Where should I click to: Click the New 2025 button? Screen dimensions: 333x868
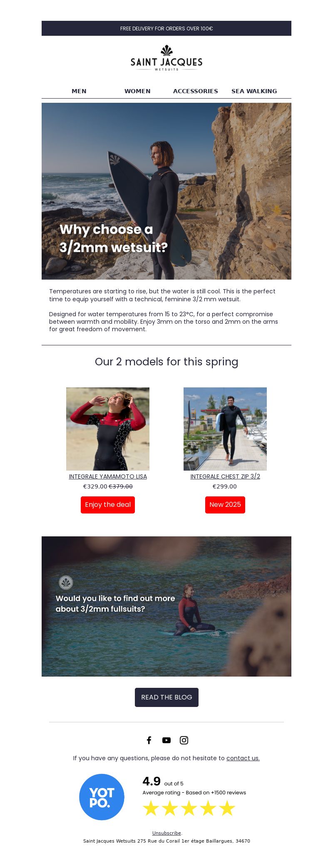(x=225, y=505)
